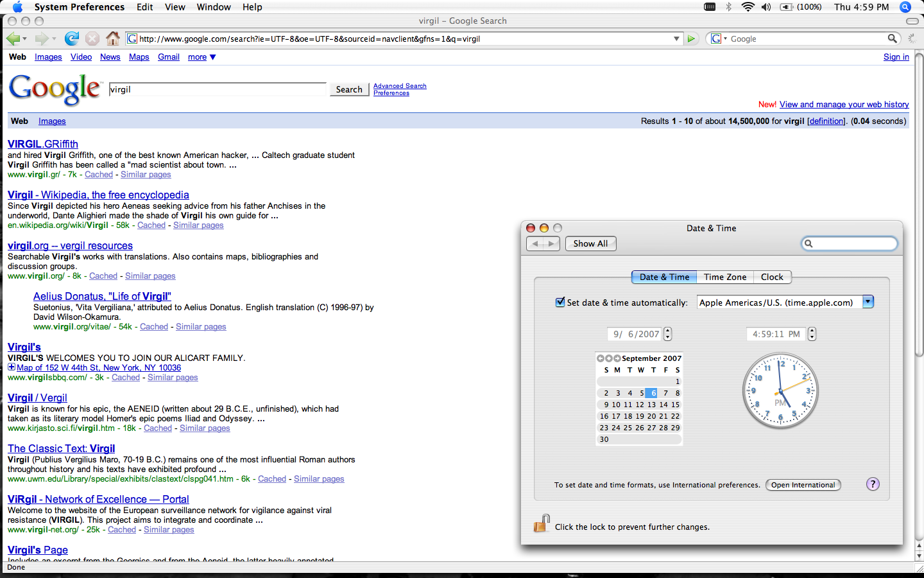The height and width of the screenshot is (578, 924).
Task: Click the Open International button
Action: pos(803,485)
